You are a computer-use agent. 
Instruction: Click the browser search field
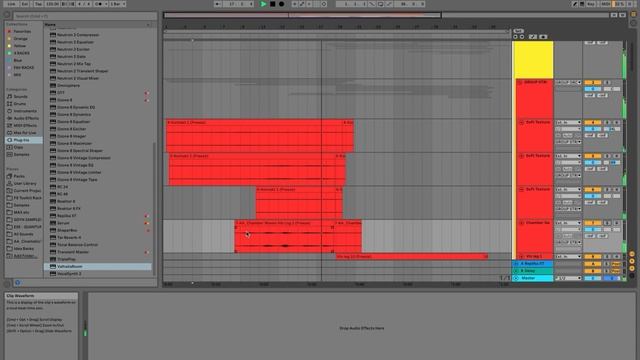(x=85, y=16)
